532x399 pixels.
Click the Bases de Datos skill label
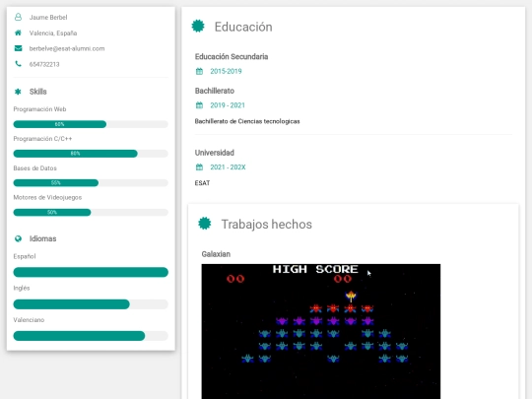pyautogui.click(x=34, y=168)
